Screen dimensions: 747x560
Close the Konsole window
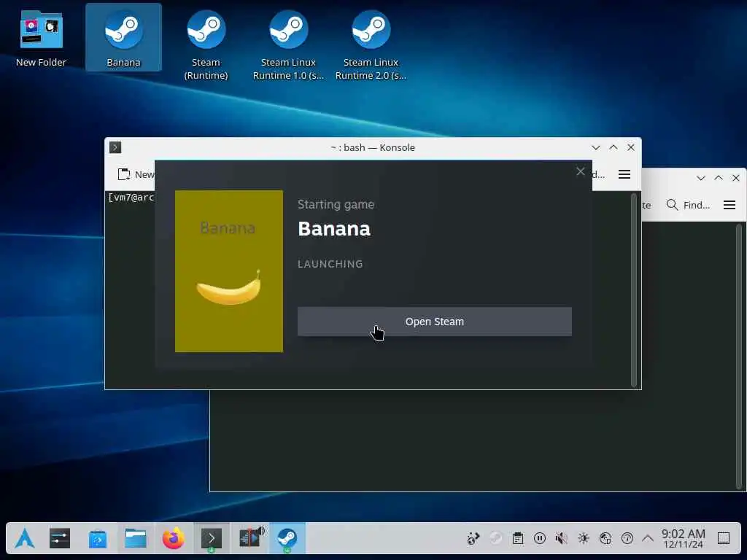(631, 147)
